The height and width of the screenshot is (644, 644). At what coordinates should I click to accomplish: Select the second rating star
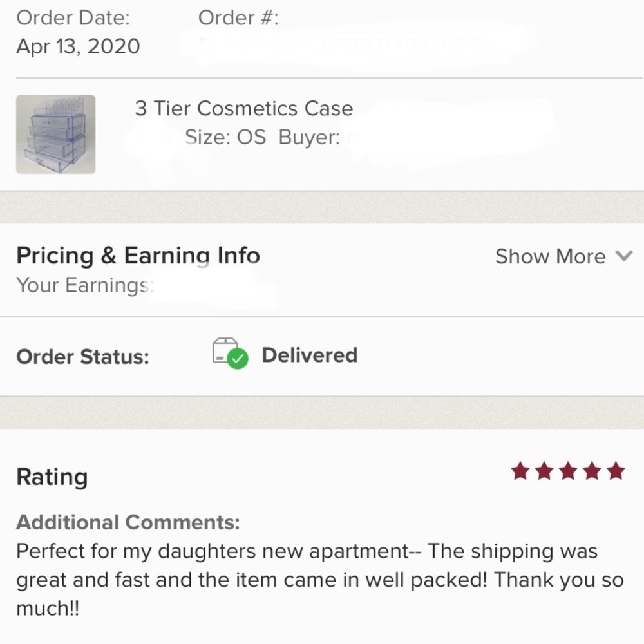[544, 471]
